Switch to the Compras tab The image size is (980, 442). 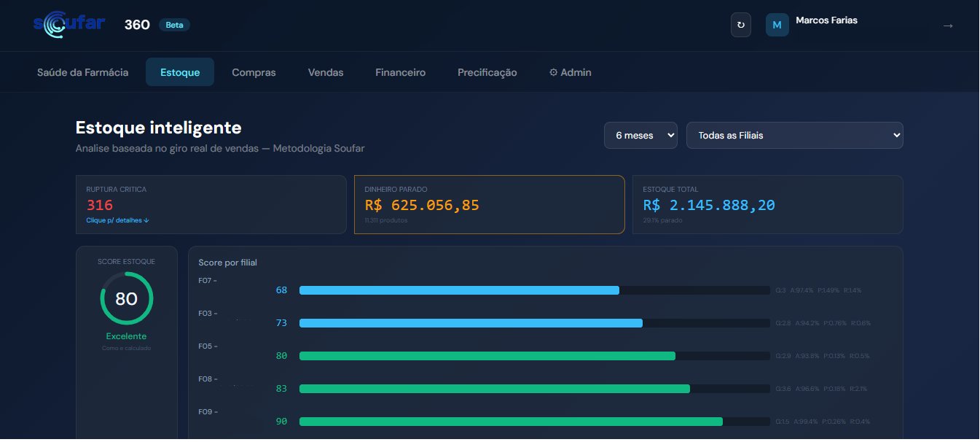coord(254,72)
